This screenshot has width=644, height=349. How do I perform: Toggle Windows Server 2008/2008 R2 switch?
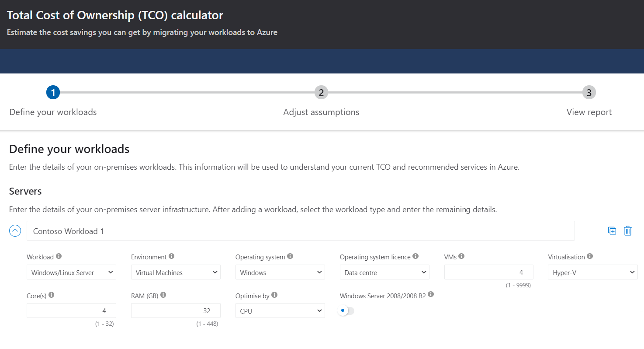point(346,311)
